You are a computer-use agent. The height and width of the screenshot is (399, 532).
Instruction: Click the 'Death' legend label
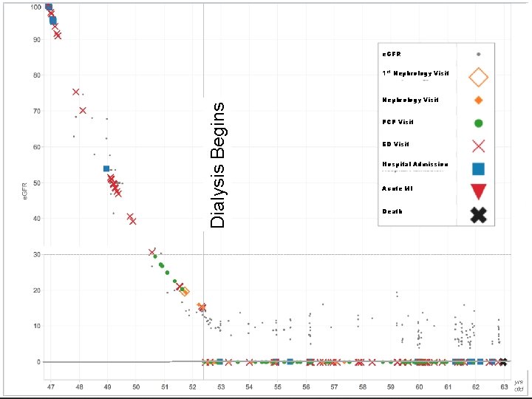[x=392, y=211]
